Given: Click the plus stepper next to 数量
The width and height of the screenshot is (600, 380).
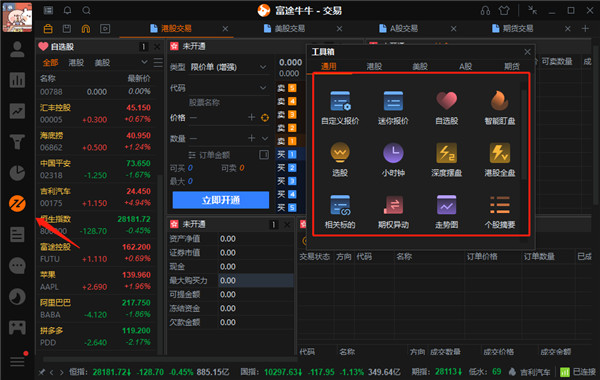Looking at the screenshot, I should 251,138.
